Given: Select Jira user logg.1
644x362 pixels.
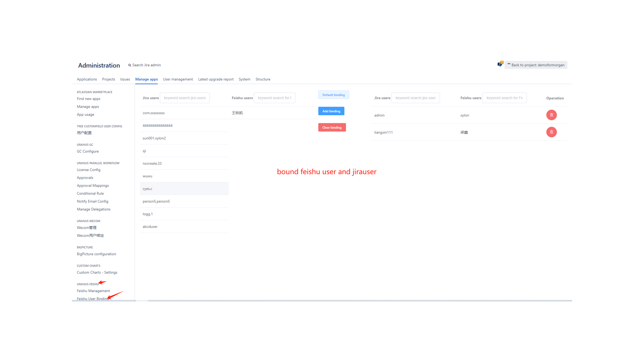Looking at the screenshot, I should 184,214.
